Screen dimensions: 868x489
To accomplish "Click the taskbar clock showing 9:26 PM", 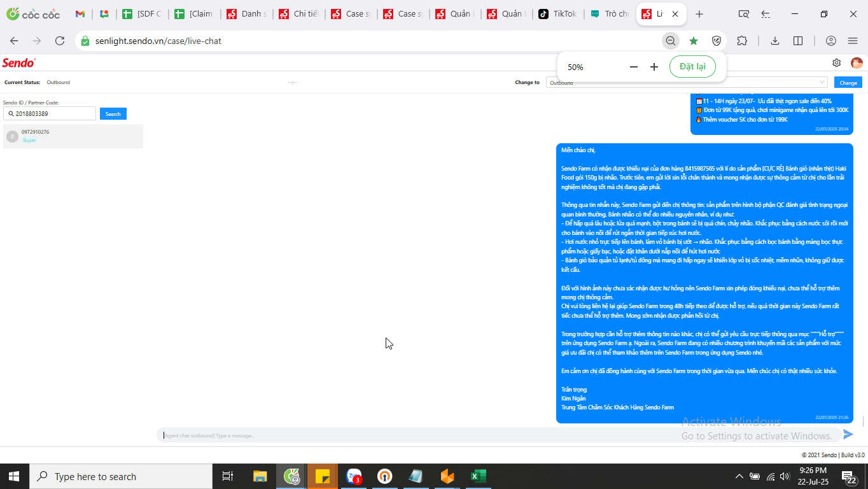I will [813, 476].
